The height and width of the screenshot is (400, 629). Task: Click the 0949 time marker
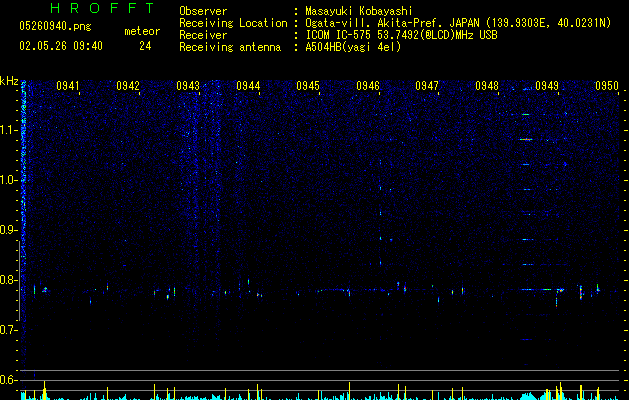[x=547, y=86]
